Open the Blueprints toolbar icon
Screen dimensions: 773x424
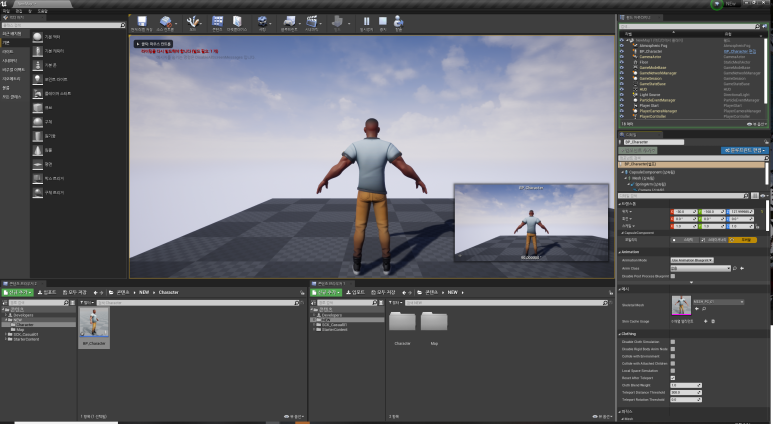pos(289,21)
